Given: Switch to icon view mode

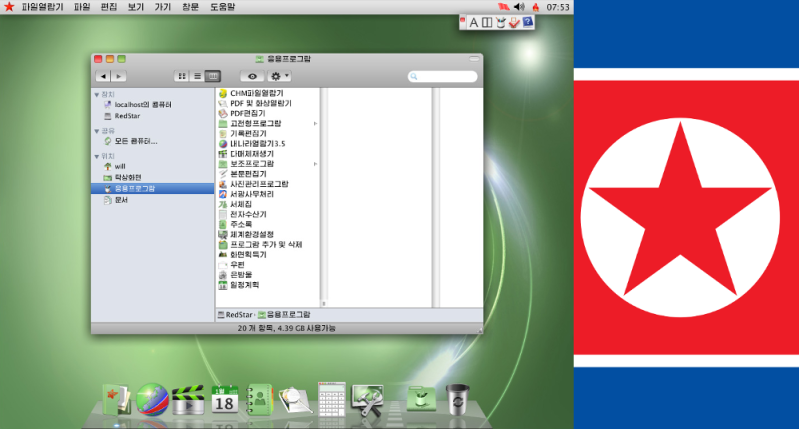Looking at the screenshot, I should coord(183,76).
